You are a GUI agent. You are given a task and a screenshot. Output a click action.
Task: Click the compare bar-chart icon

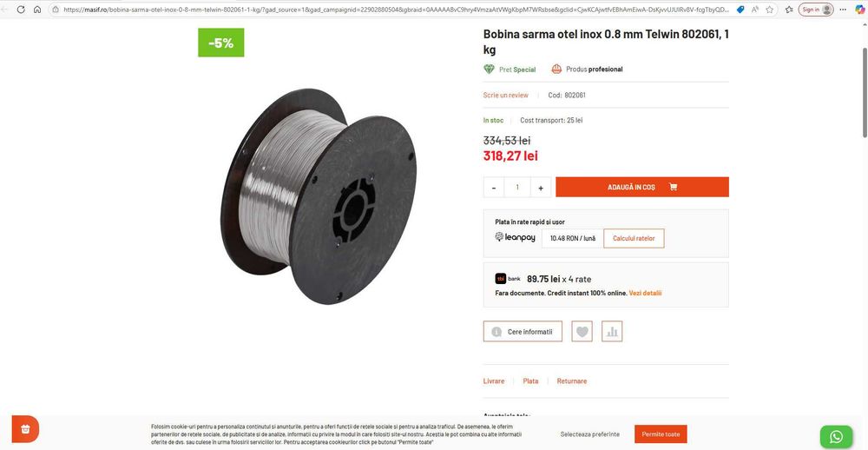coord(612,331)
